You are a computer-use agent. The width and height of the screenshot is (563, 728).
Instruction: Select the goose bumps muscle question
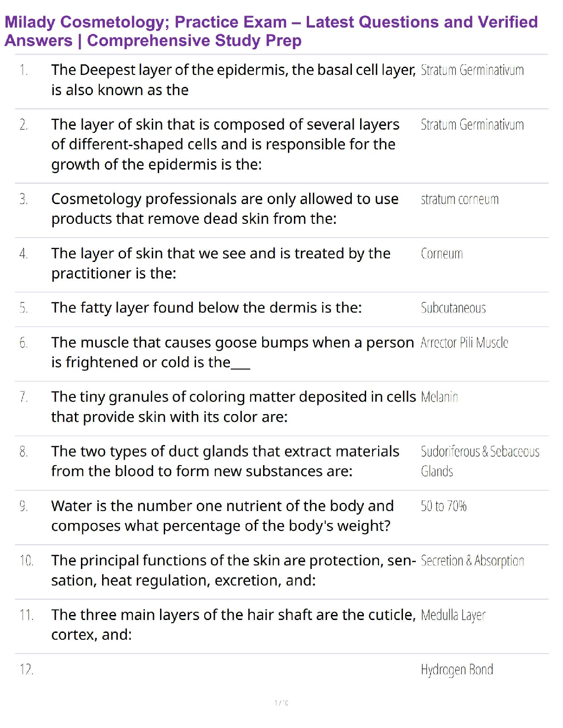point(232,353)
